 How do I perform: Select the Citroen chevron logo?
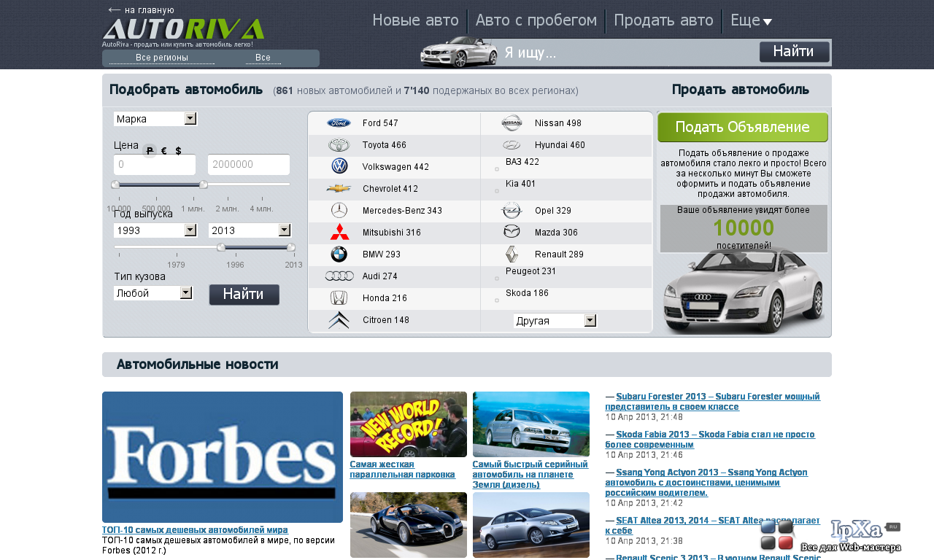click(339, 320)
